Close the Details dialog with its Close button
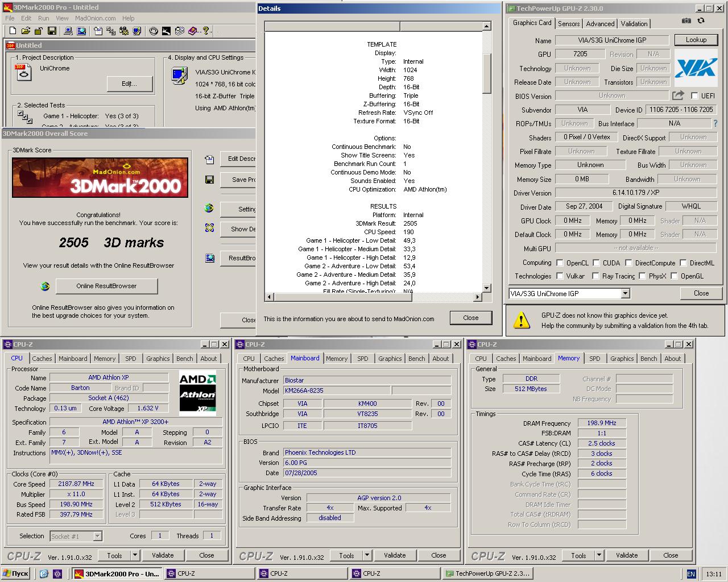 tap(470, 318)
